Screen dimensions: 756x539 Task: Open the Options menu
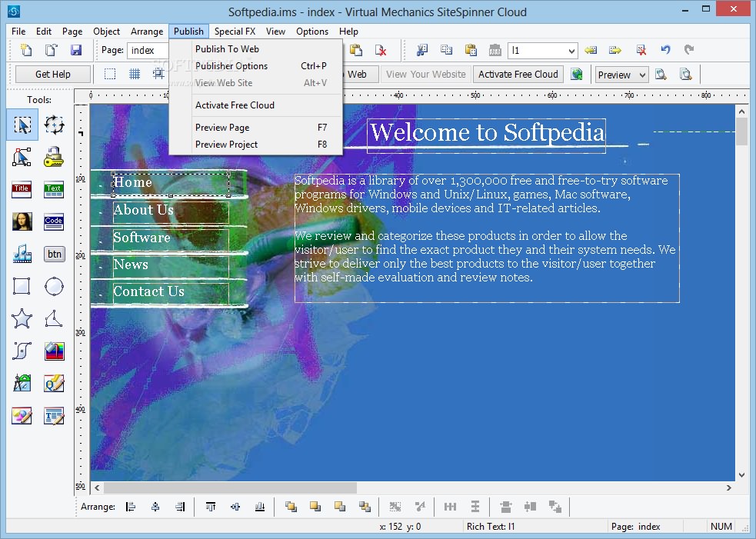click(x=312, y=32)
